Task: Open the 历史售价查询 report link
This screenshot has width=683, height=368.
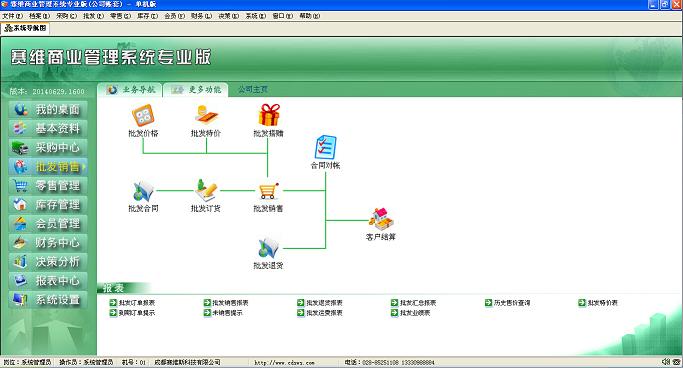Action: 508,303
